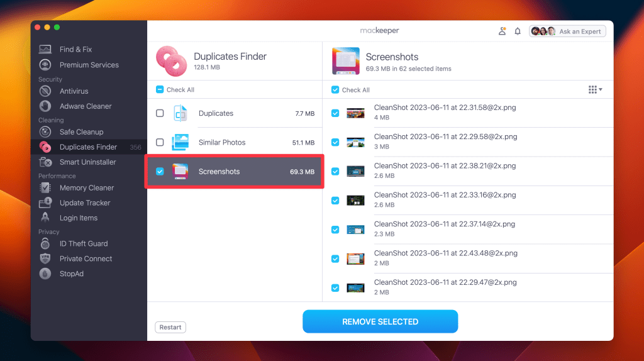Preview thumbnail of CleanShot 22.33.16

[x=356, y=201]
